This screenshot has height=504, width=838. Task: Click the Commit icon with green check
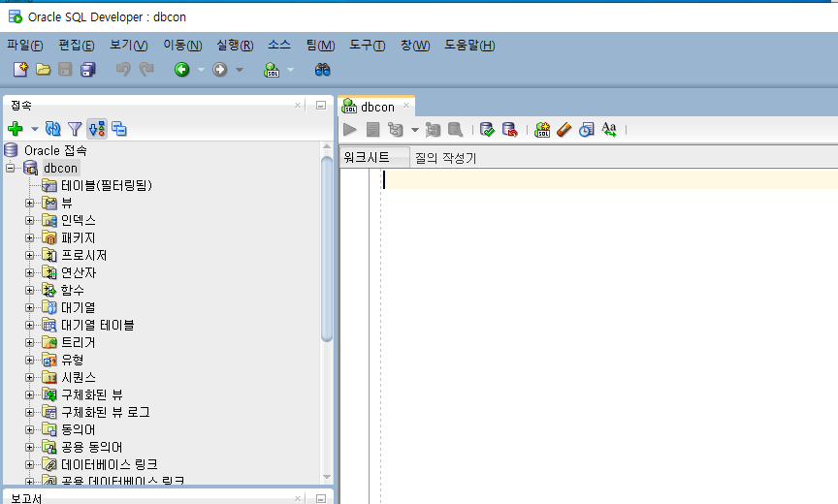click(x=487, y=129)
